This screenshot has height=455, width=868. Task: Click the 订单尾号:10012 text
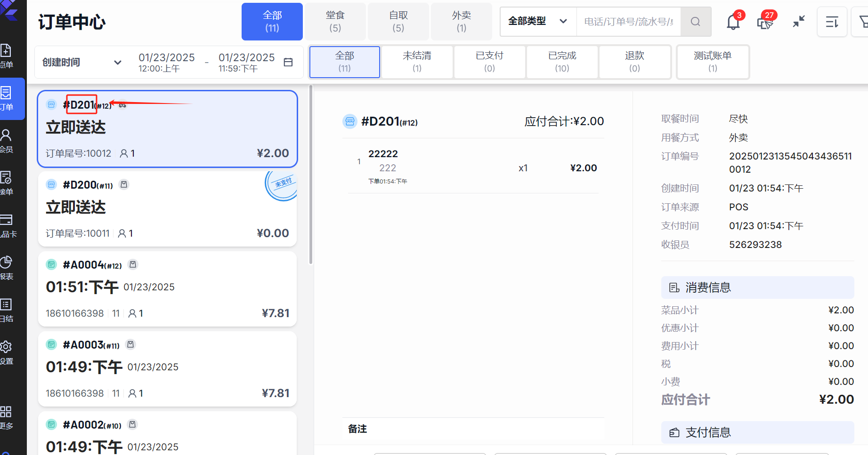coord(78,153)
